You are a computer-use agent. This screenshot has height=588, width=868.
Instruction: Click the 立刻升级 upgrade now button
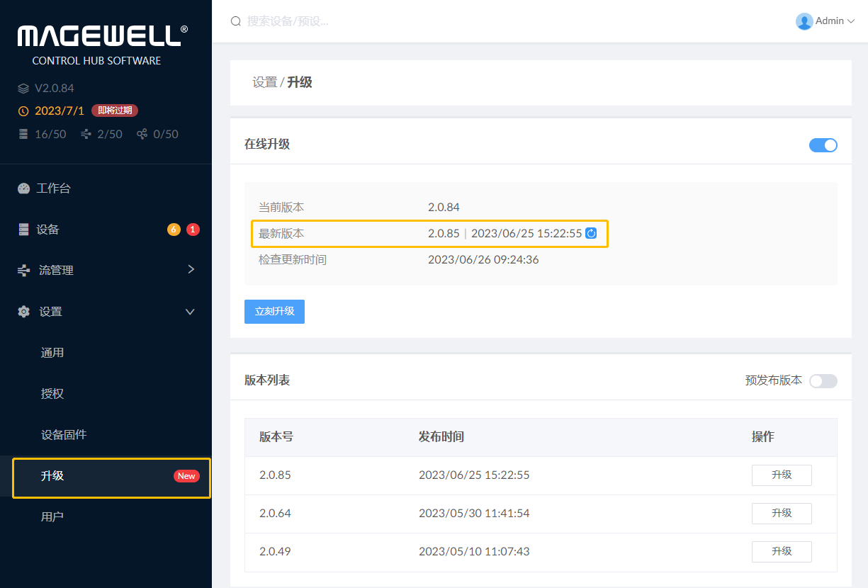[274, 312]
